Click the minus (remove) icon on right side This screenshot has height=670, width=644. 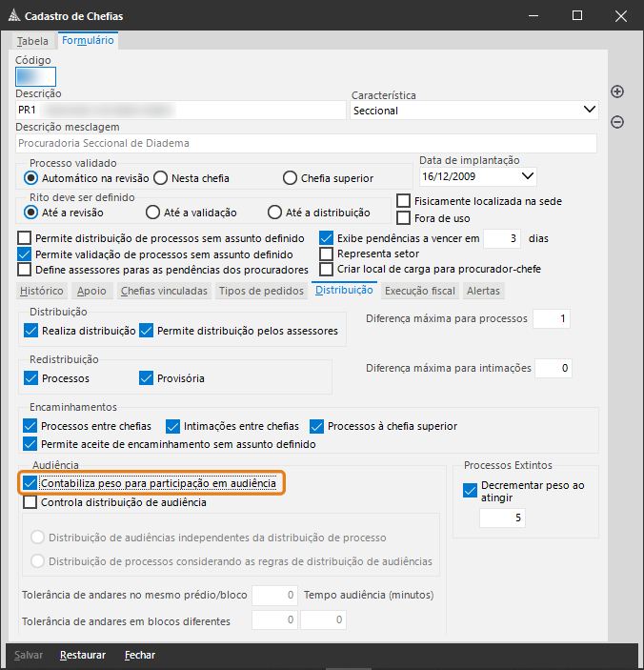pos(617,122)
